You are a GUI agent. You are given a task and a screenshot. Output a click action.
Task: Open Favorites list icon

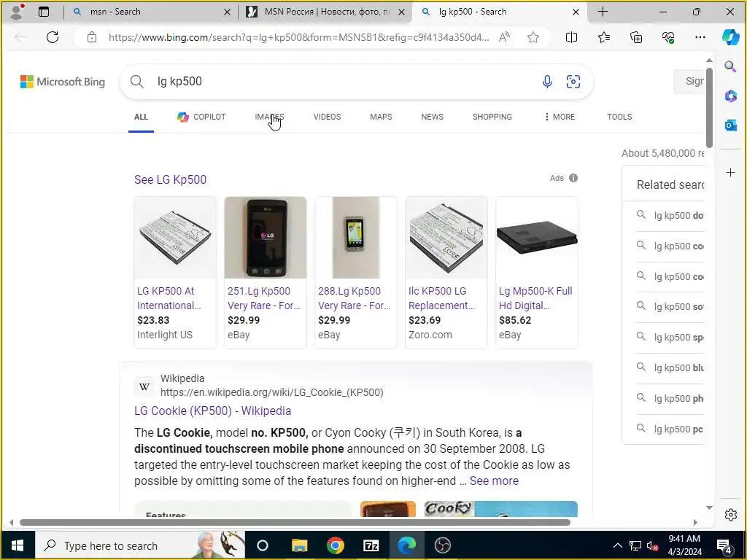[x=603, y=37]
